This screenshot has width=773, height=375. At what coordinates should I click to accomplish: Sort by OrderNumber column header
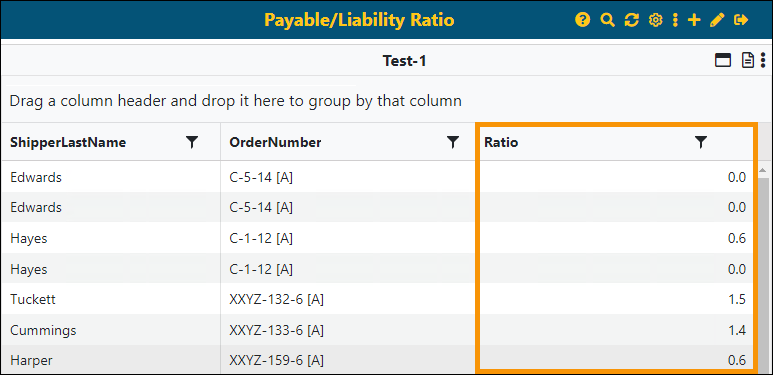pyautogui.click(x=275, y=143)
